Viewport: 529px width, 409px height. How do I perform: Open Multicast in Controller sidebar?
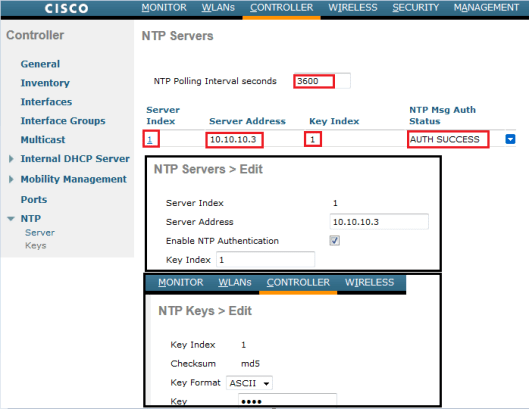[x=43, y=139]
